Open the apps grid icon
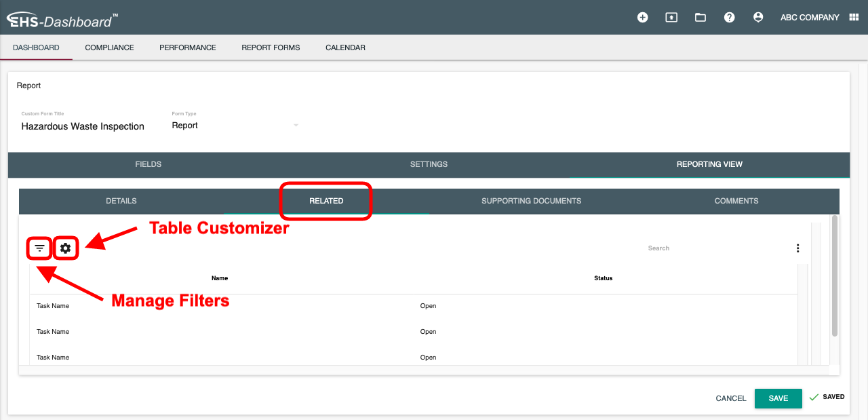The height and width of the screenshot is (420, 868). point(854,18)
